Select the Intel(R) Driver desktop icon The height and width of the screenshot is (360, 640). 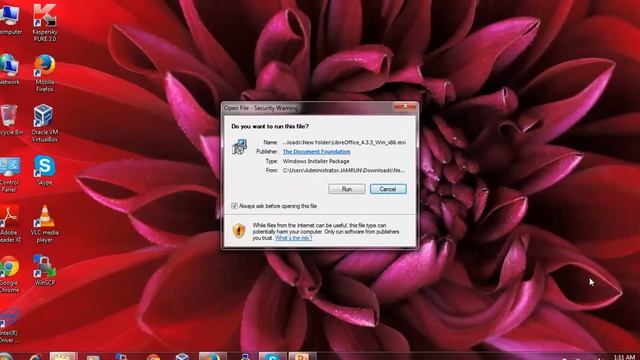click(9, 327)
